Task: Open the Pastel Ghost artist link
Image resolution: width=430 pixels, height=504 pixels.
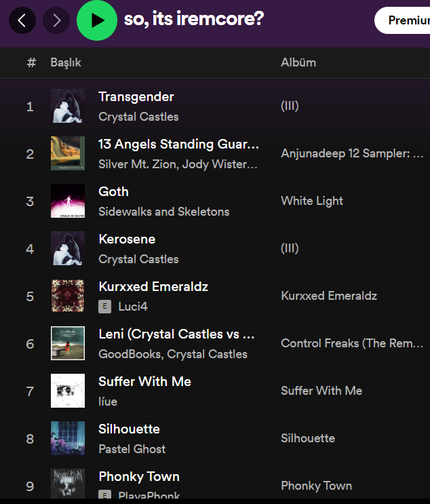Action: (132, 449)
